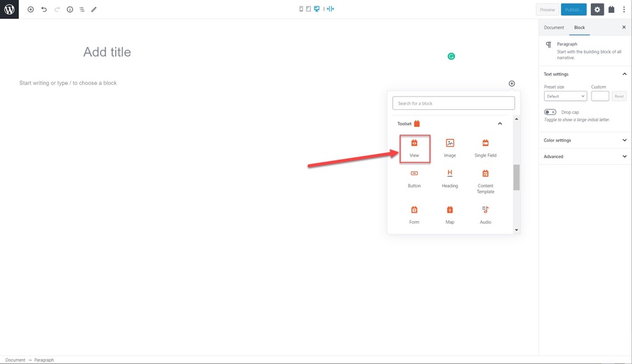Insert the Toolset Image block

click(x=450, y=149)
